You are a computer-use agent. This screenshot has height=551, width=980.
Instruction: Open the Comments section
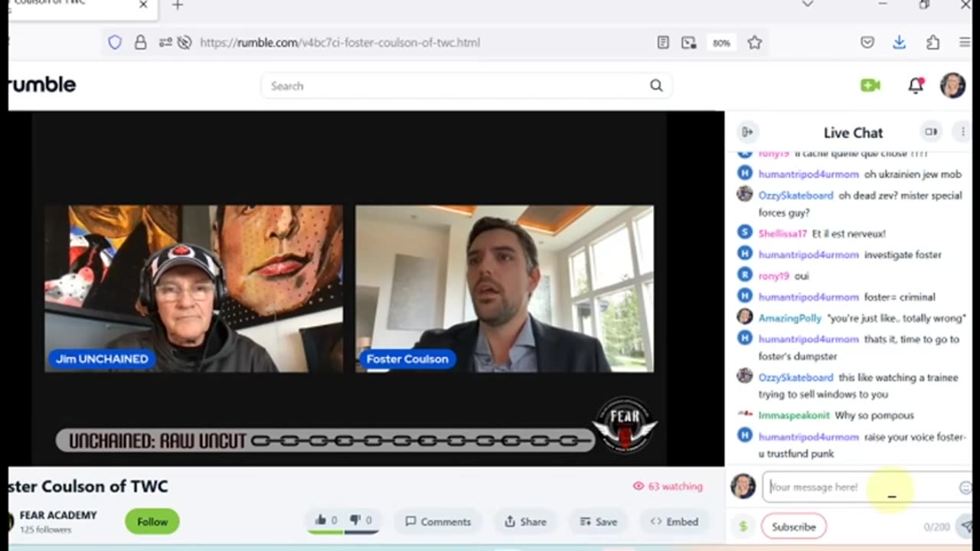pyautogui.click(x=438, y=521)
